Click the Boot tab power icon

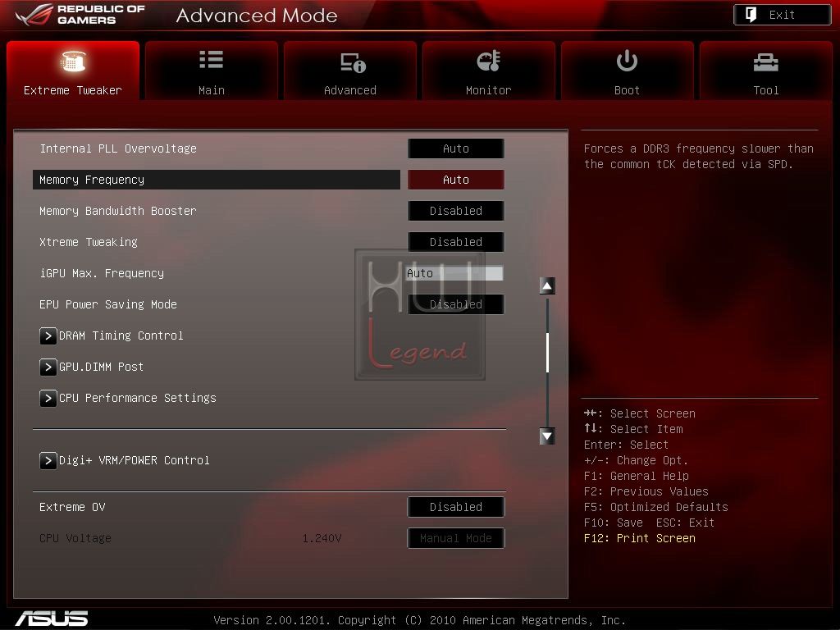pos(627,61)
